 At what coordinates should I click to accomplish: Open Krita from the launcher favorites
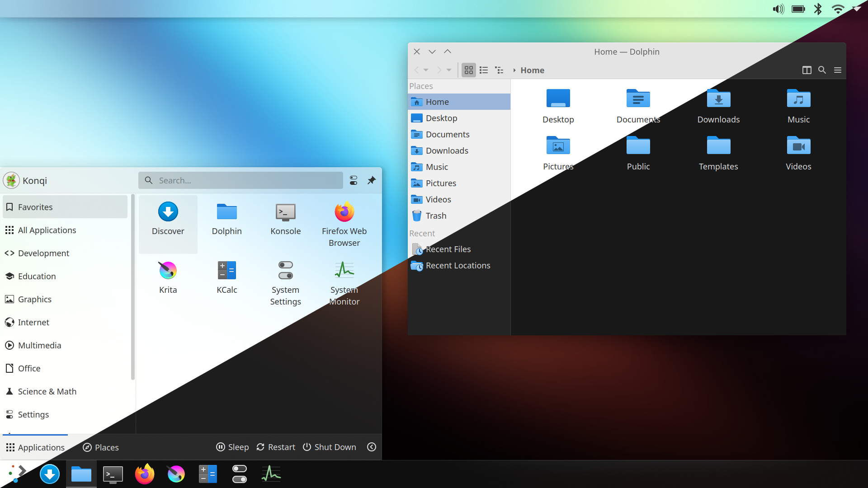[168, 282]
